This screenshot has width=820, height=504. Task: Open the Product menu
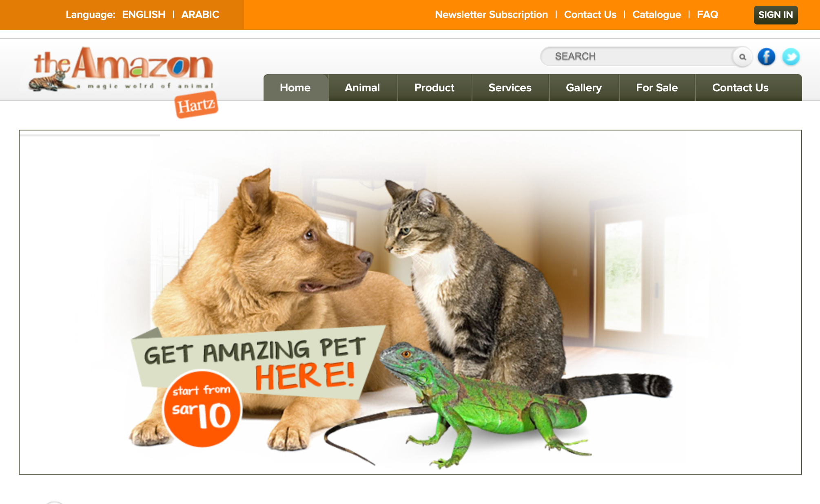[434, 88]
